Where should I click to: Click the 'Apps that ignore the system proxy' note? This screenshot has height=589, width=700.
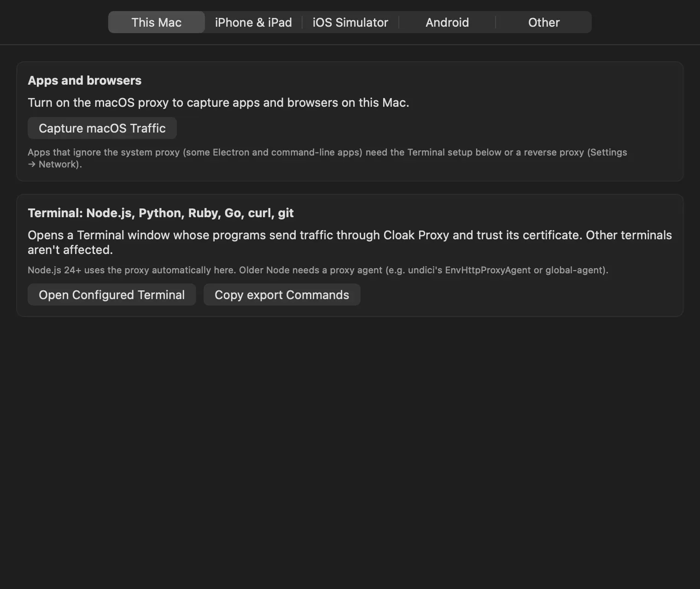pyautogui.click(x=327, y=158)
